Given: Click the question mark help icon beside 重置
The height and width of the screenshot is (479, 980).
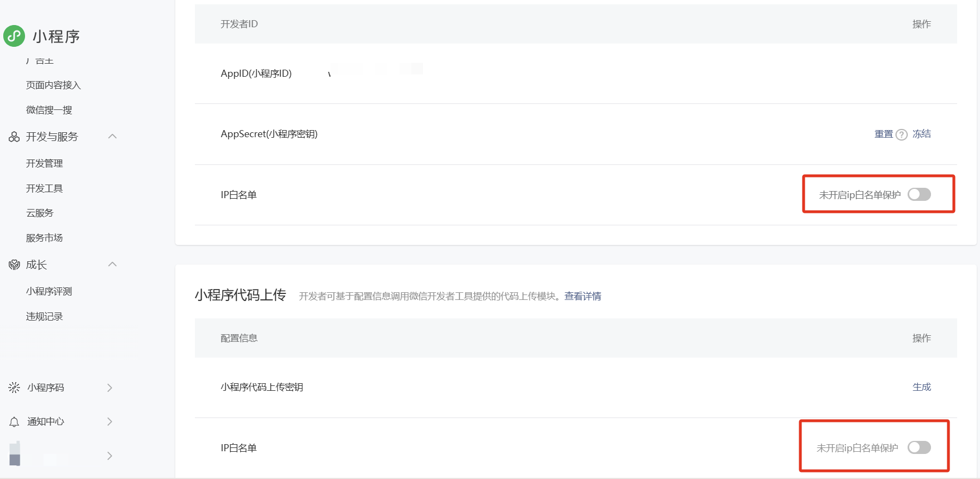Looking at the screenshot, I should (902, 134).
